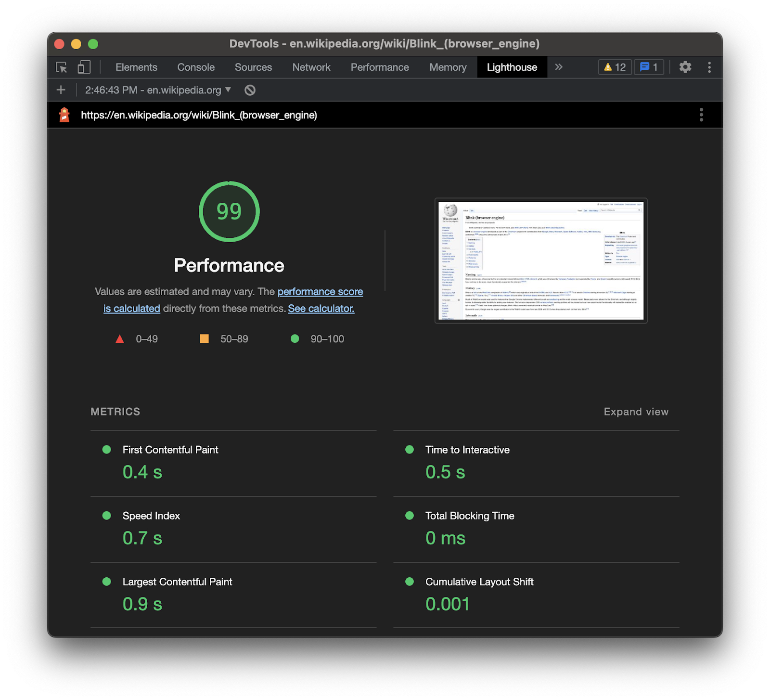Click the 1 messages badge
Image resolution: width=770 pixels, height=700 pixels.
coord(649,67)
